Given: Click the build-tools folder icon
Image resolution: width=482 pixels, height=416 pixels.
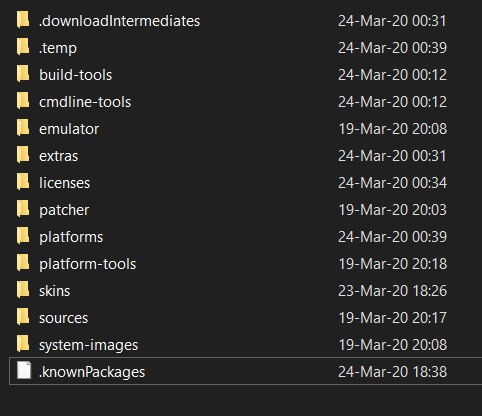Looking at the screenshot, I should point(23,73).
